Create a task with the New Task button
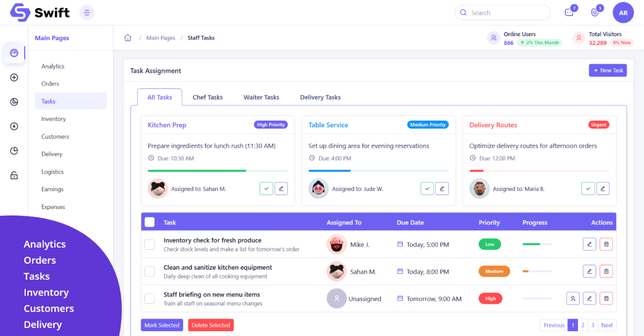 tap(608, 70)
